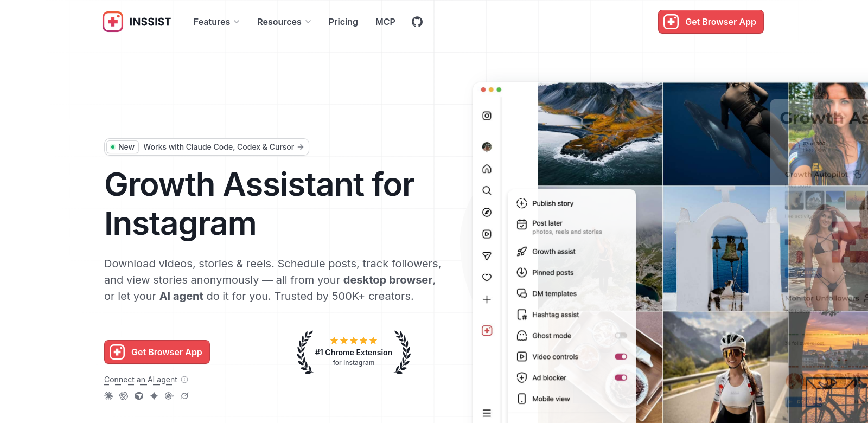
Task: Open the hamburger menu at the sidebar bottom
Action: (x=487, y=413)
